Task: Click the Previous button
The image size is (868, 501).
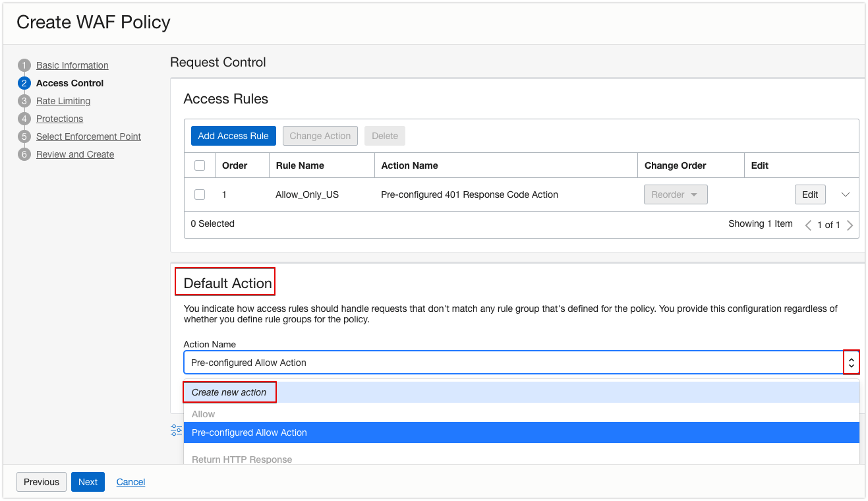Action: [x=41, y=482]
